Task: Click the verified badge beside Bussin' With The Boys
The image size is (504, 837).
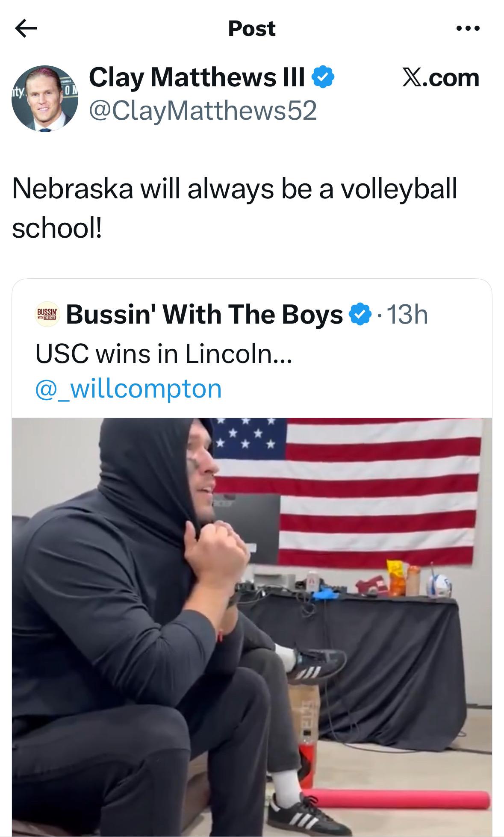Action: coord(360,315)
